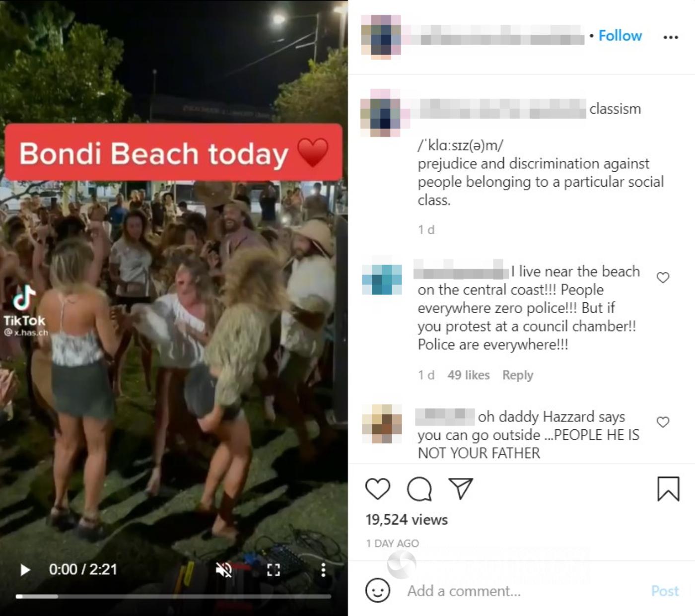Share post with paper plane icon
The width and height of the screenshot is (695, 616).
[x=461, y=488]
